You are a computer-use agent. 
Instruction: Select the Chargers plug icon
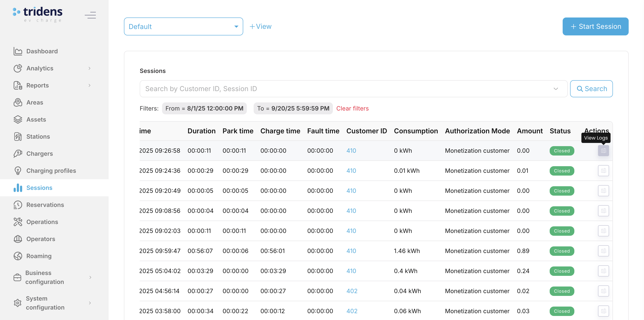click(17, 153)
